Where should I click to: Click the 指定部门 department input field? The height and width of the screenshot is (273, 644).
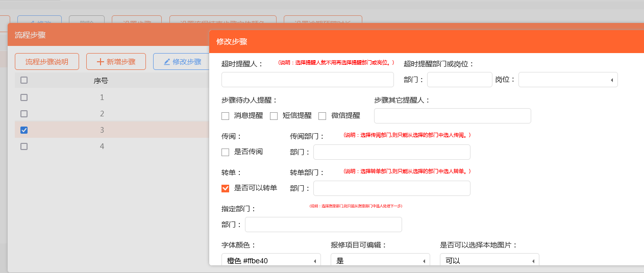pyautogui.click(x=323, y=225)
